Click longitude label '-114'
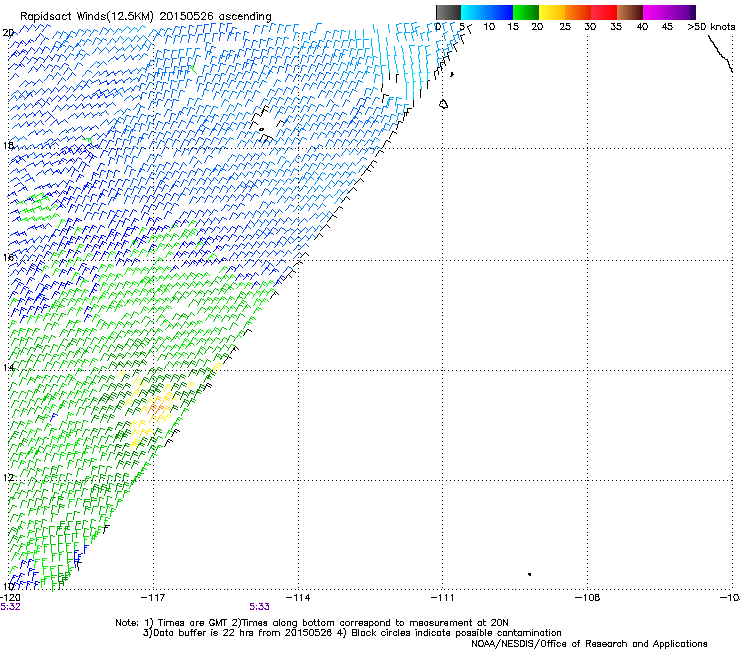740x650 pixels. (298, 598)
